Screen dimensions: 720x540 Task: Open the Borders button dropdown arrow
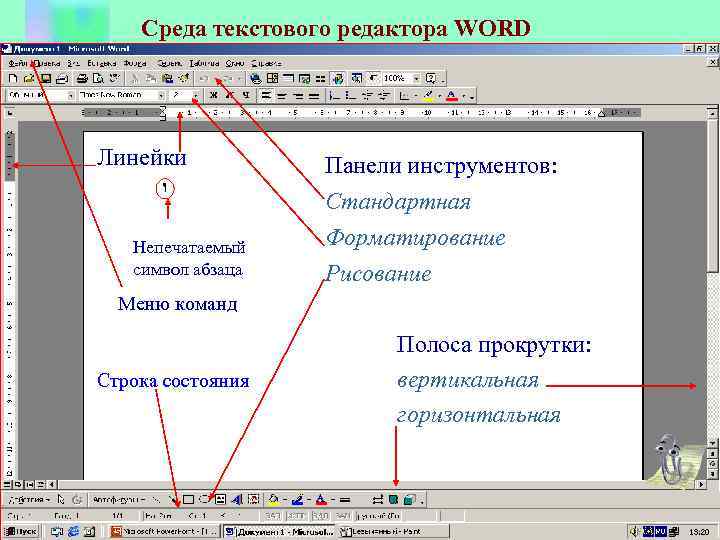pyautogui.click(x=415, y=96)
